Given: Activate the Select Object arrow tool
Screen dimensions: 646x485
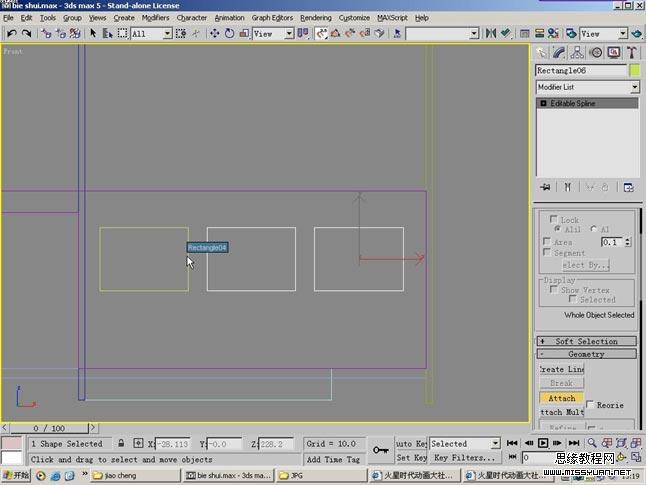Looking at the screenshot, I should pos(93,33).
